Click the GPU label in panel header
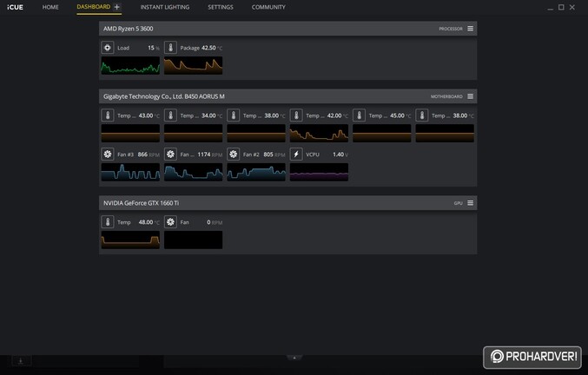Screen dimensions: 588x375 pyautogui.click(x=459, y=203)
